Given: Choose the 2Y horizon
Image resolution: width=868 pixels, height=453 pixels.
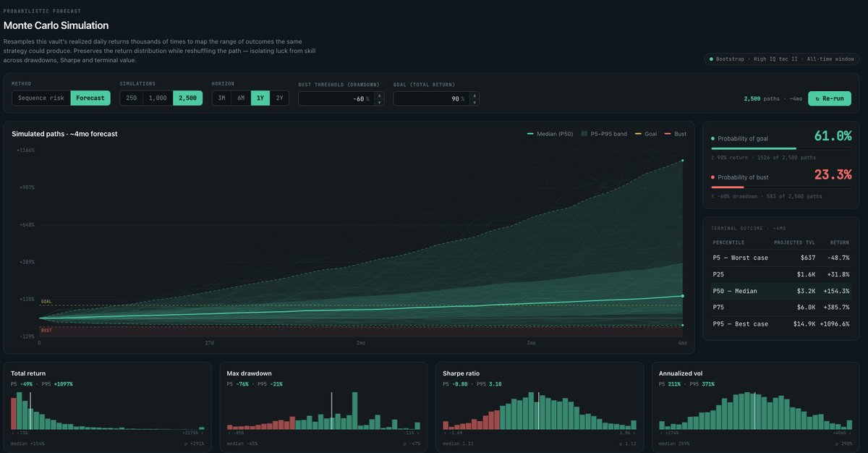Looking at the screenshot, I should click(279, 98).
